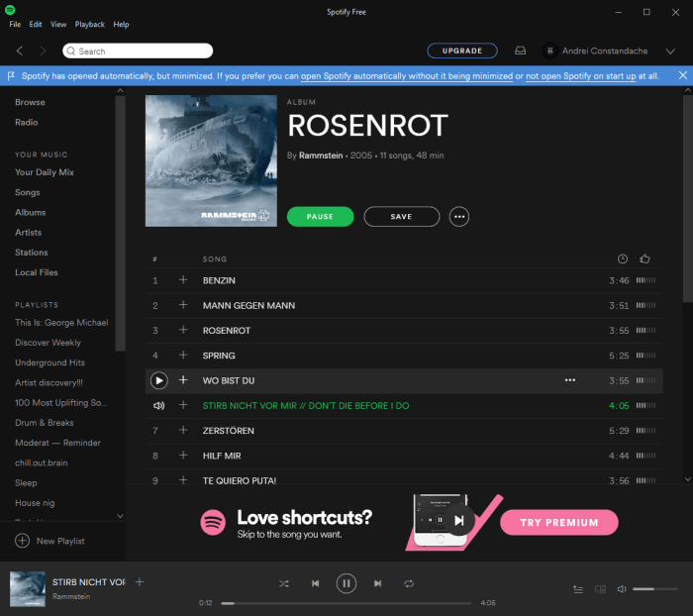
Task: Add ROSENROT track with its plus icon
Action: pos(183,330)
